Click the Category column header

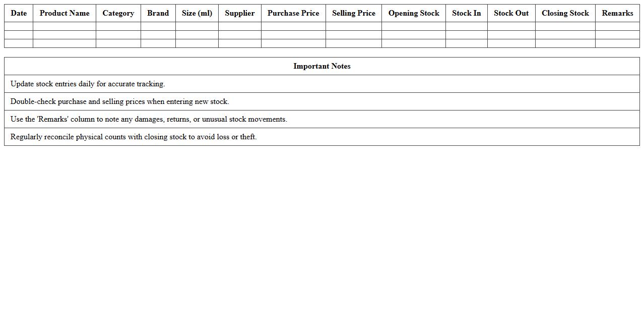pyautogui.click(x=118, y=13)
